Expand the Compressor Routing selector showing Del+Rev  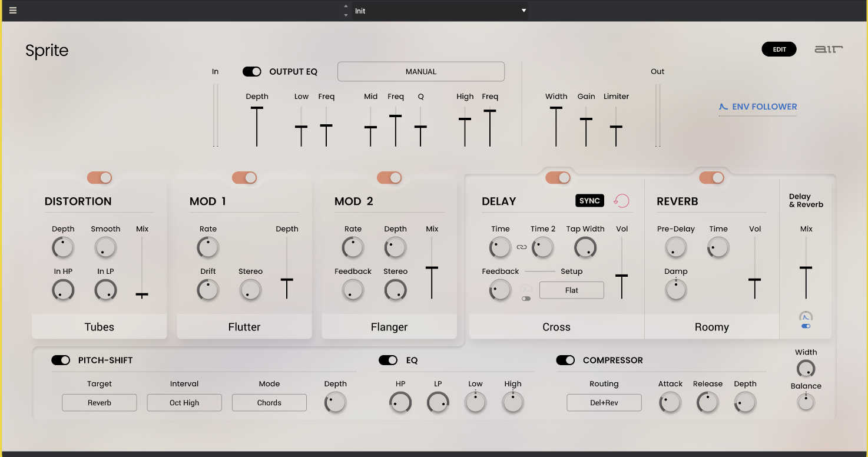coord(604,403)
